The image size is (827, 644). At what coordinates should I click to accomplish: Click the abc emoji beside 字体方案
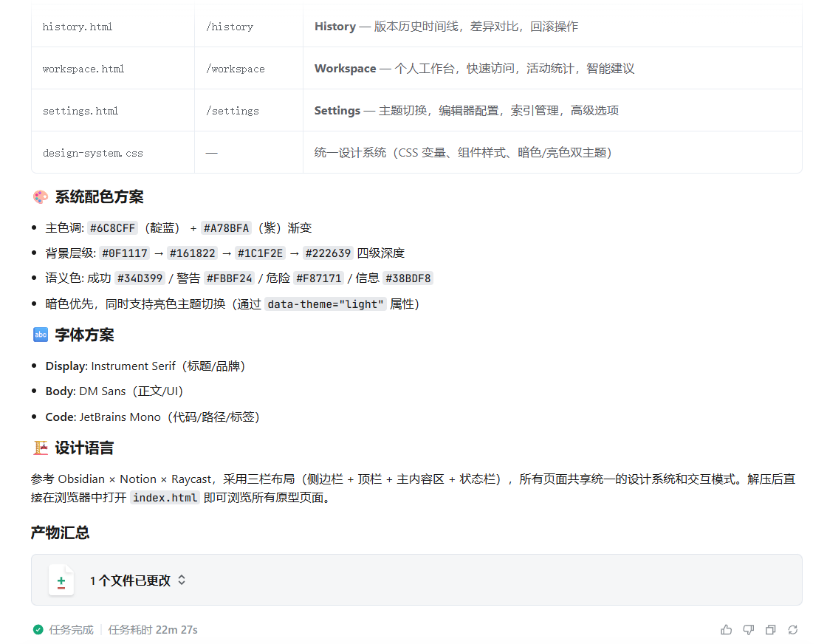pos(41,335)
